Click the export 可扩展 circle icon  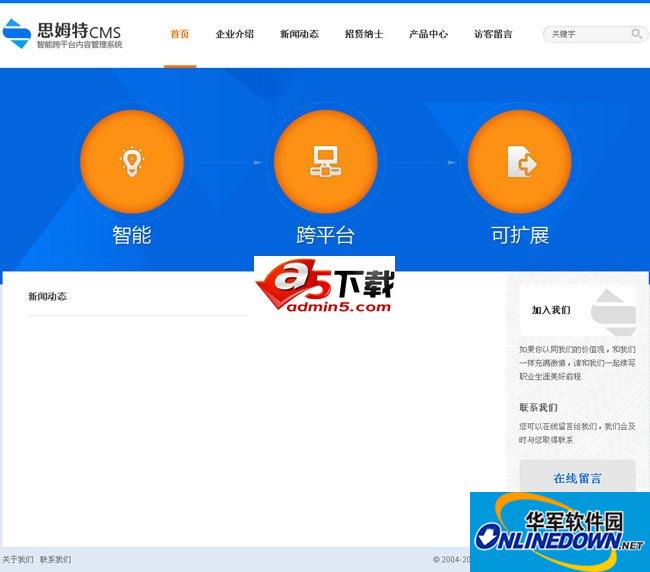click(x=519, y=162)
